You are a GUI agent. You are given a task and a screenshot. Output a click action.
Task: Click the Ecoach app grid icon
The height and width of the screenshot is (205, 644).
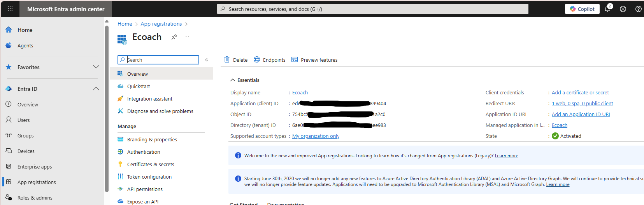pyautogui.click(x=122, y=39)
